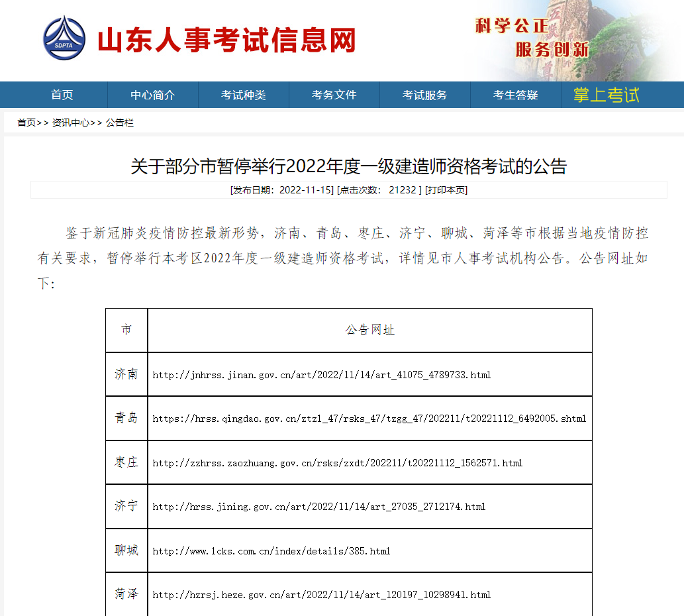Click the SDPTA logo emblem
This screenshot has width=684, height=616.
point(64,39)
